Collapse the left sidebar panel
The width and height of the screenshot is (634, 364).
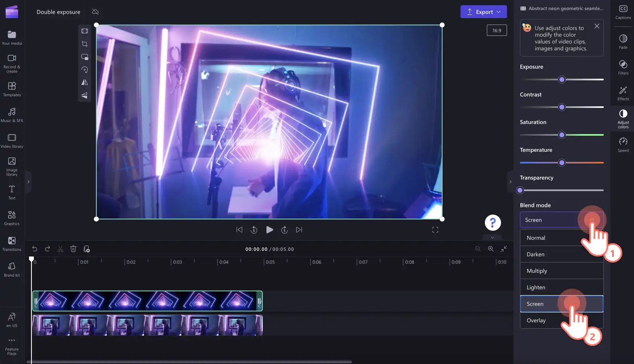tap(28, 182)
